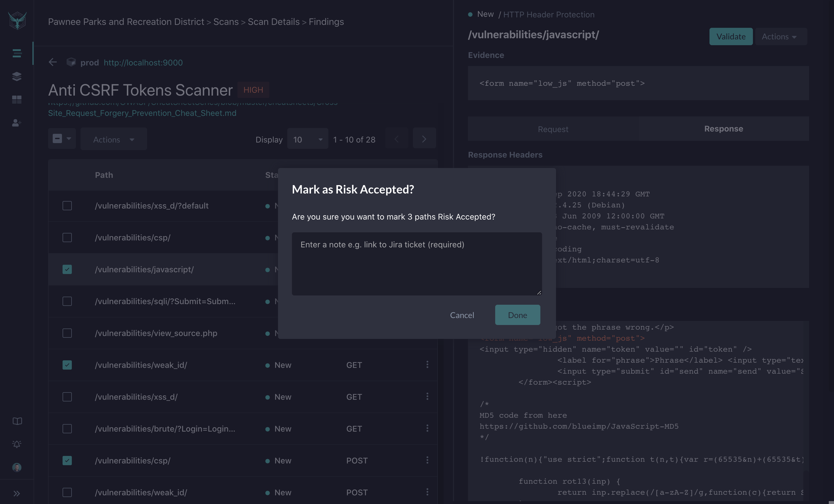Image resolution: width=834 pixels, height=504 pixels.
Task: Go to the next findings page
Action: (424, 138)
